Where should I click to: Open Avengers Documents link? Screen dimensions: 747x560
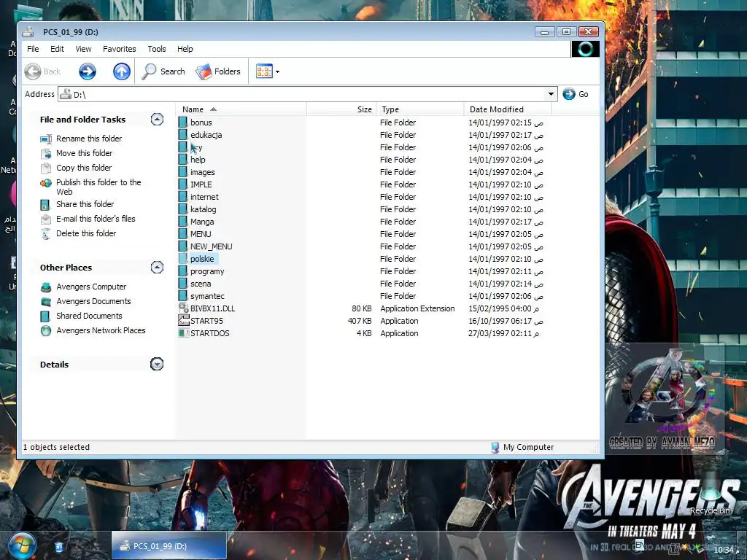tap(93, 301)
